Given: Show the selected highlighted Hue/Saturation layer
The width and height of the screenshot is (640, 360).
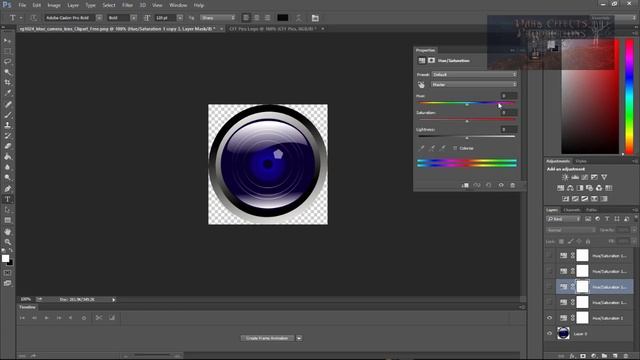Looking at the screenshot, I should click(549, 287).
